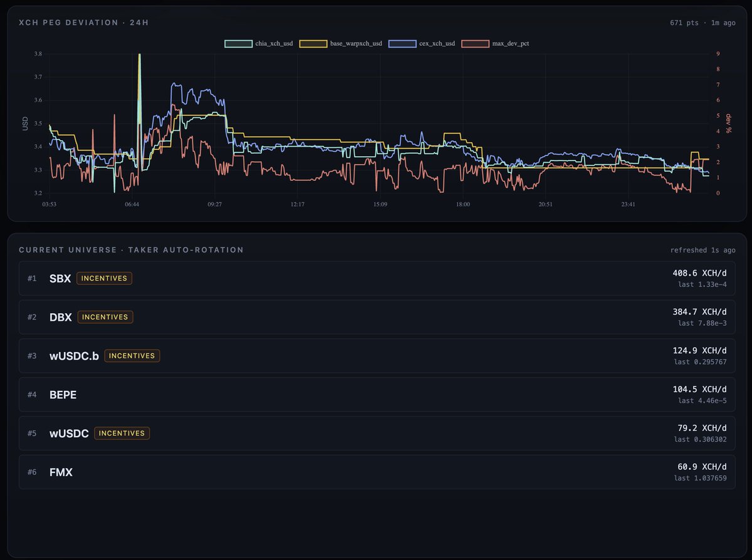Viewport: 752px width, 560px height.
Task: Click the 60.9 XCH/d value
Action: (702, 467)
